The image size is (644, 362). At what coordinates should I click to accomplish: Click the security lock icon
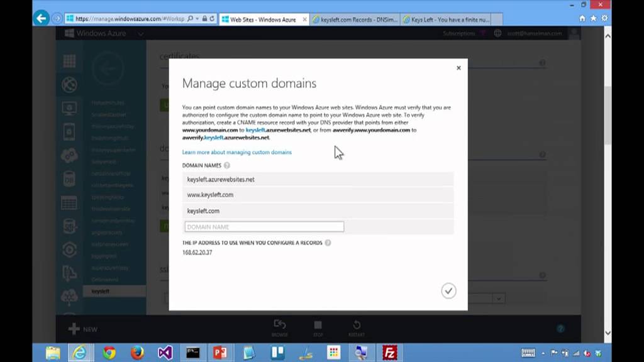[x=204, y=19]
